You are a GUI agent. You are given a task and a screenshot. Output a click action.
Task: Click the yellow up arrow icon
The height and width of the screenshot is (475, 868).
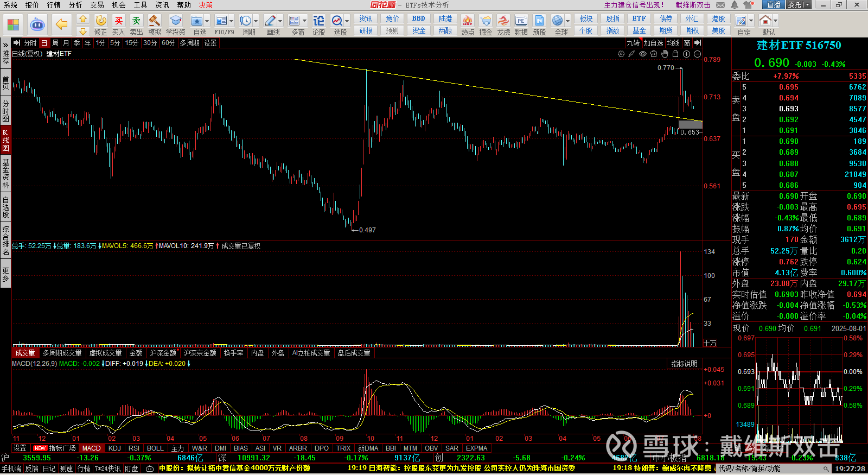pos(83,19)
